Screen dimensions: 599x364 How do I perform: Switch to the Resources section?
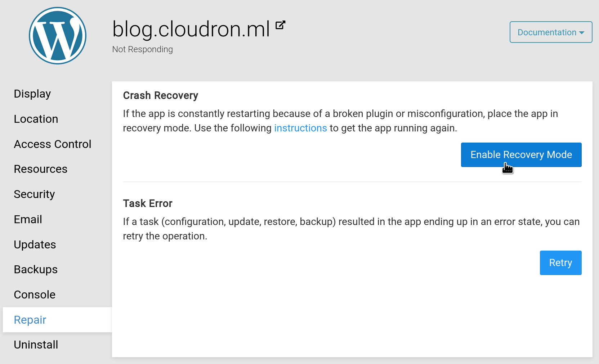point(41,169)
